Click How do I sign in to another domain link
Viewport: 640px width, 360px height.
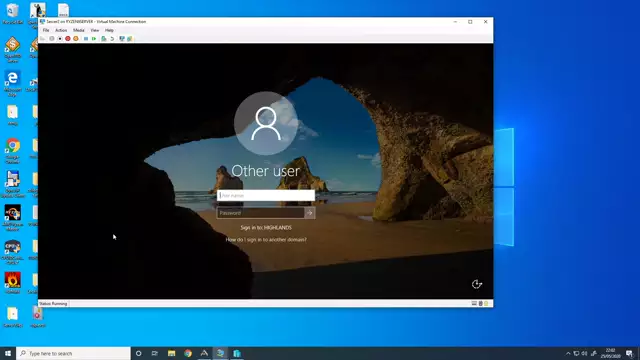click(x=266, y=240)
